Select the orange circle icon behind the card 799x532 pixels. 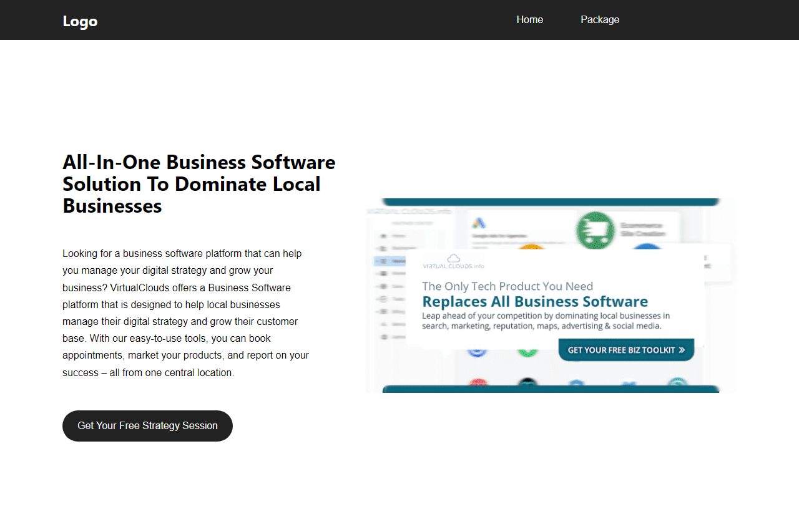pos(532,247)
